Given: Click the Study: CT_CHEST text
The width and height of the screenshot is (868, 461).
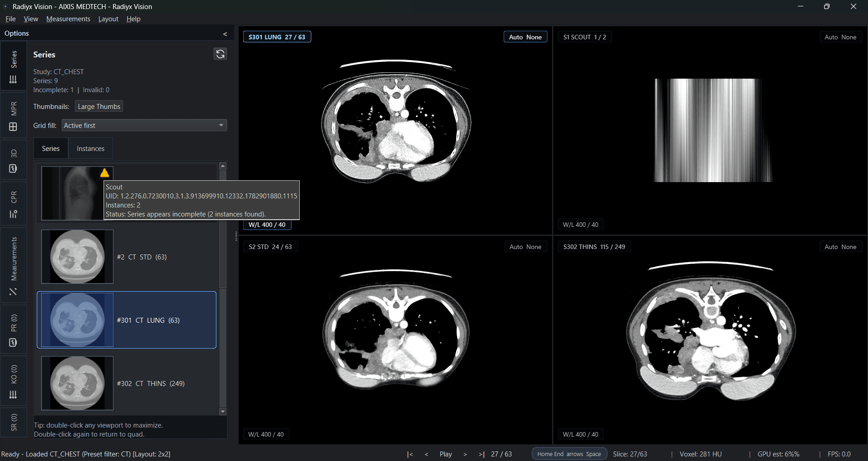Looking at the screenshot, I should tap(58, 72).
